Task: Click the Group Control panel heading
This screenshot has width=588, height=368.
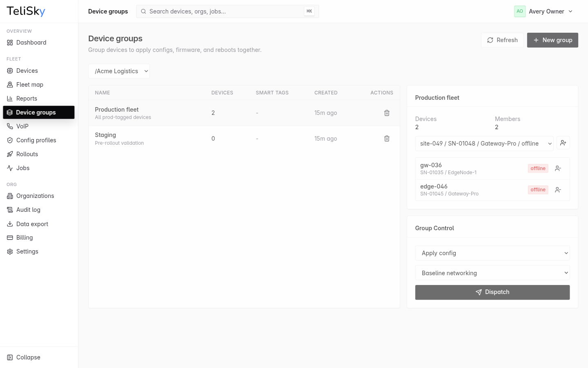Action: coord(434,228)
